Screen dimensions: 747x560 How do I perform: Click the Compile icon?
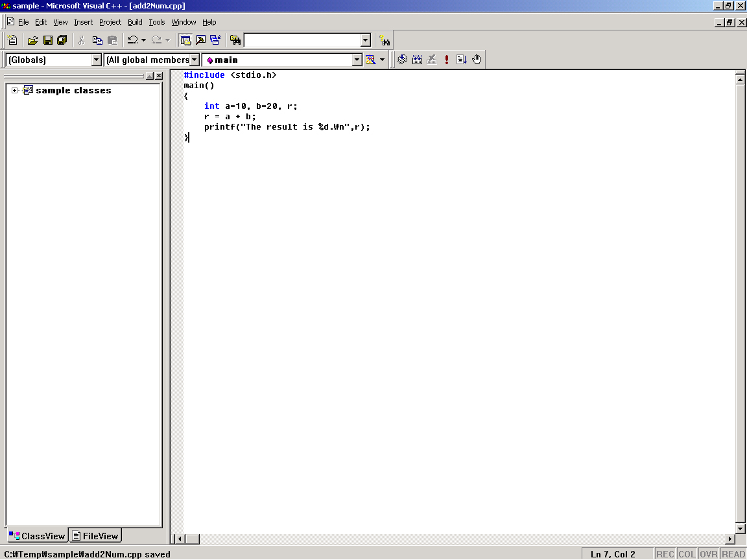point(402,60)
